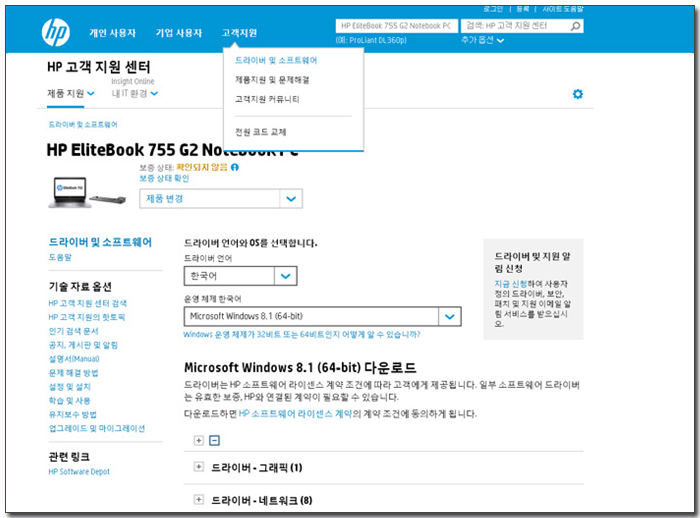The width and height of the screenshot is (700, 518).
Task: Click the 보증 상태 확인 link
Action: tap(164, 178)
